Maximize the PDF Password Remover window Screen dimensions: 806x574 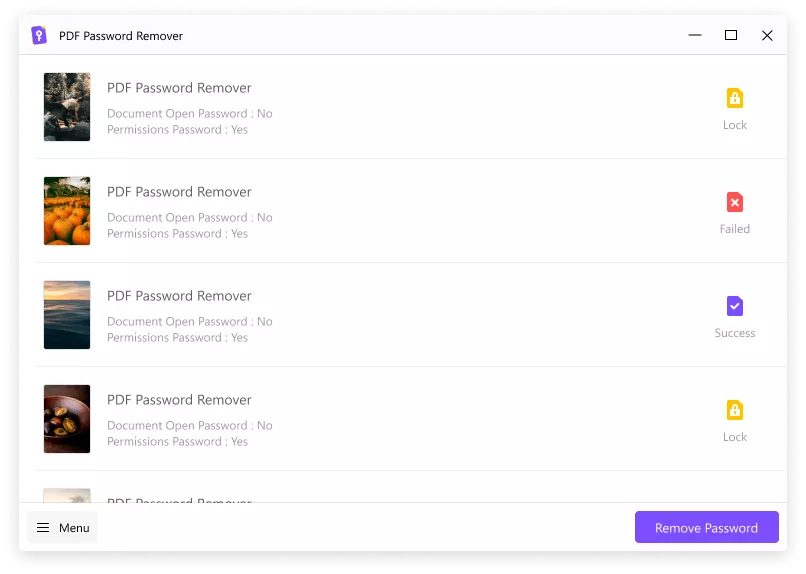[x=731, y=36]
